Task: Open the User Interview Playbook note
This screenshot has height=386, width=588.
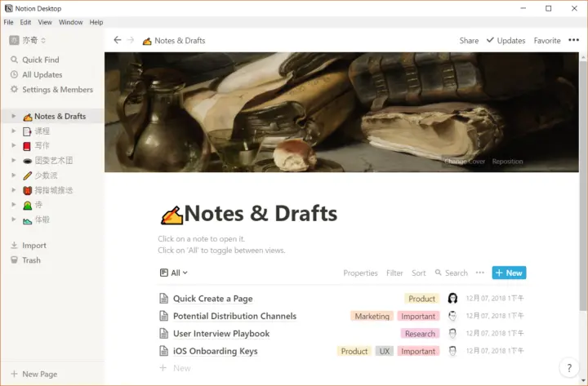Action: [221, 334]
